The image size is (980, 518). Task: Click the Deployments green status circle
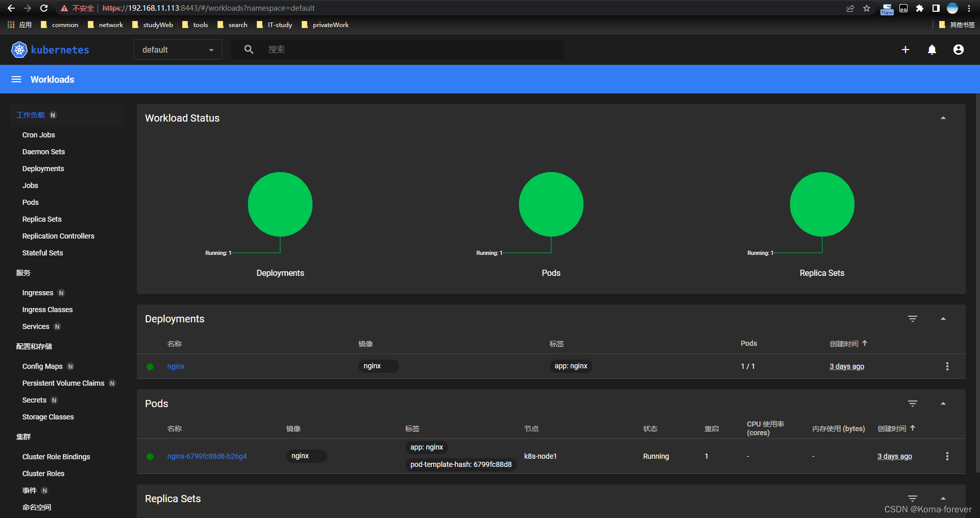point(280,204)
